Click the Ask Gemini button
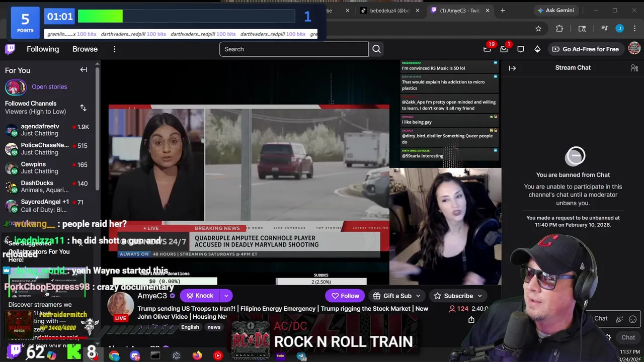Viewport: 644px width, 362px height. coord(555,10)
